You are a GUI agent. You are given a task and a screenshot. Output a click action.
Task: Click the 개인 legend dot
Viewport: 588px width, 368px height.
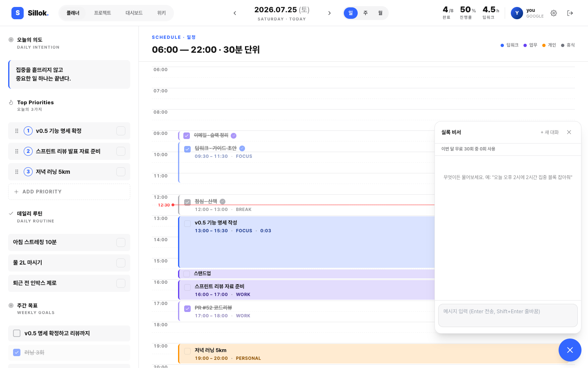point(544,45)
